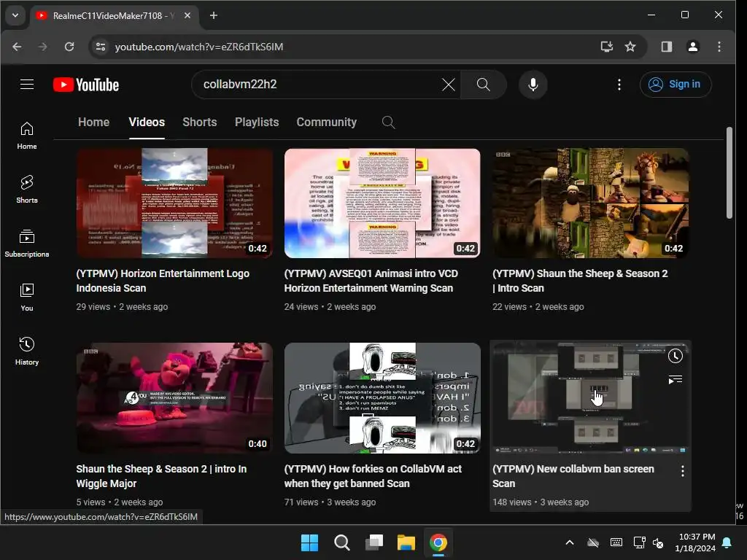Switch to channel Home tab

(94, 122)
